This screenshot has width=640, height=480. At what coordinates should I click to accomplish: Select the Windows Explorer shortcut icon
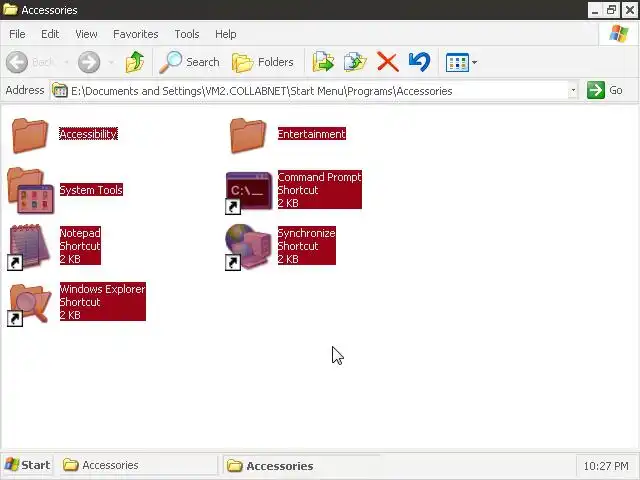(29, 304)
